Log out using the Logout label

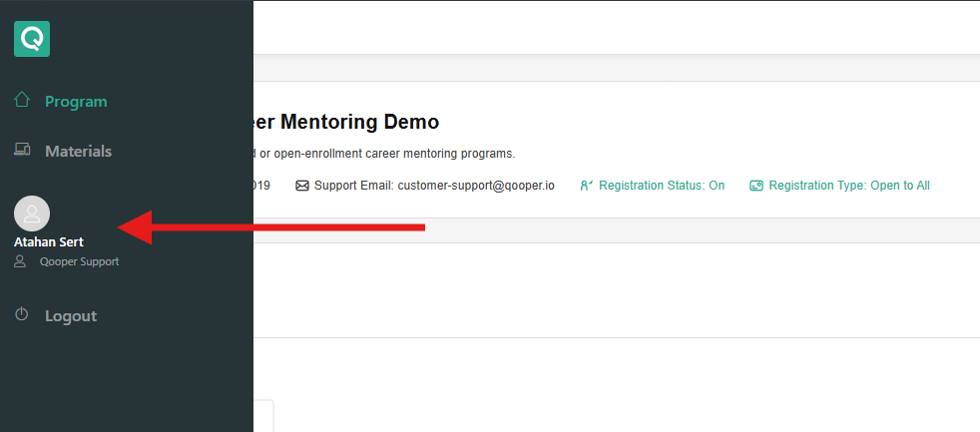pos(71,316)
